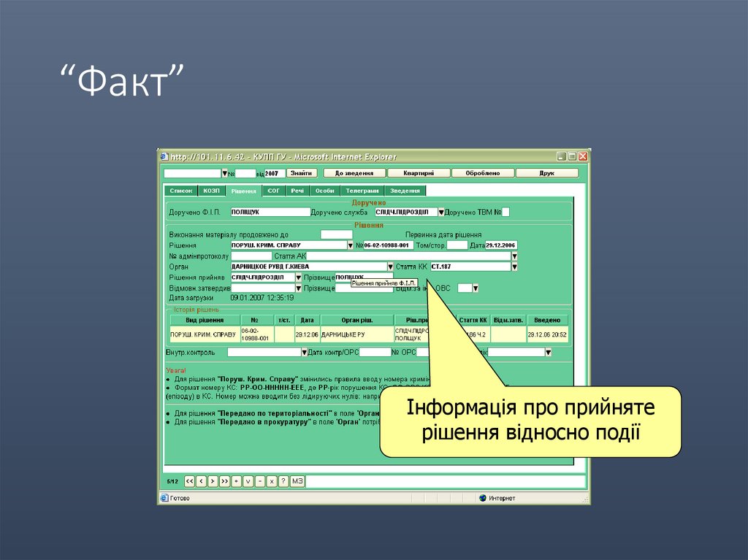Expand dropdown right of № ОРС field

click(x=548, y=353)
